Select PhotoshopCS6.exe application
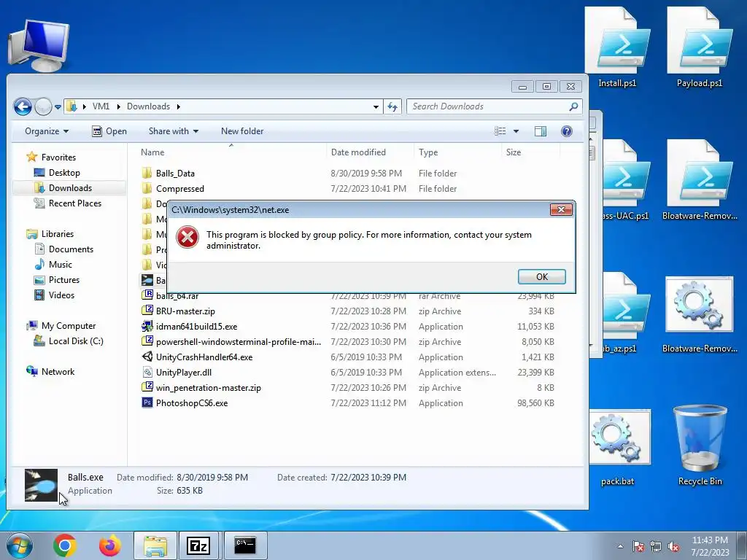Viewport: 747px width, 560px height. [192, 402]
